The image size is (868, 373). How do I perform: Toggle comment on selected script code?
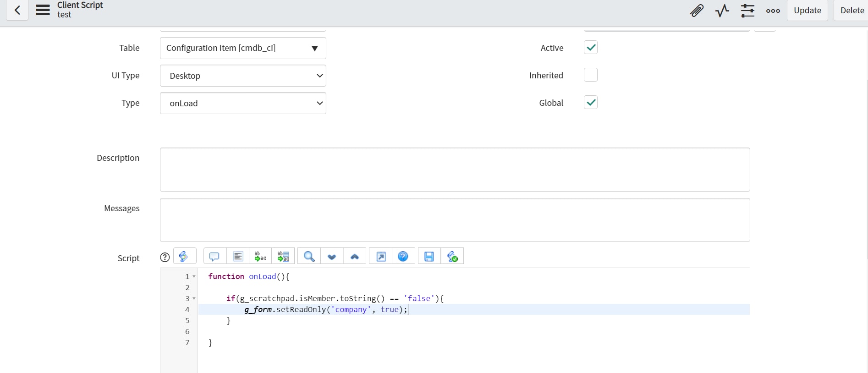214,256
